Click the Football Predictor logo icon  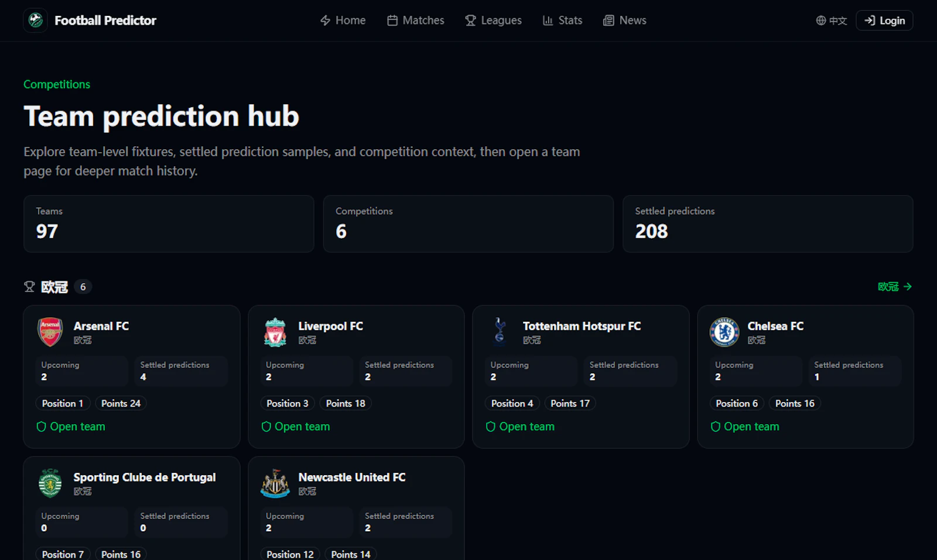point(35,20)
